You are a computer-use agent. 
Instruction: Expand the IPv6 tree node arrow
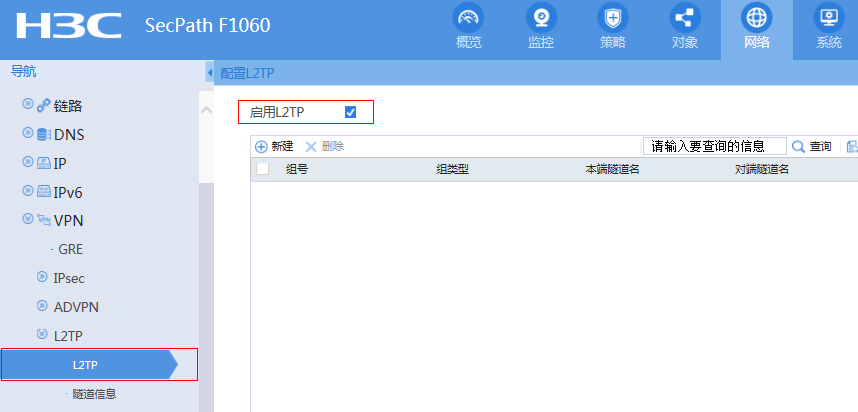tap(27, 190)
